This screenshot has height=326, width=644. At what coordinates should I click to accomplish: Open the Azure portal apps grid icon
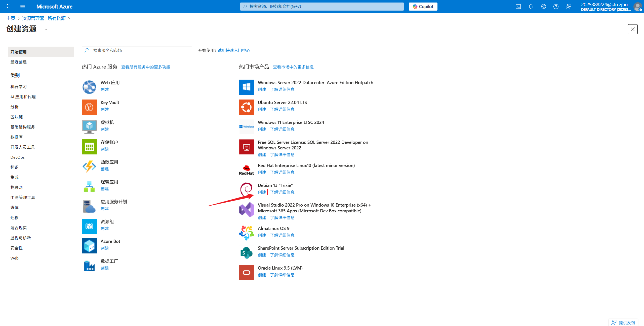point(8,6)
